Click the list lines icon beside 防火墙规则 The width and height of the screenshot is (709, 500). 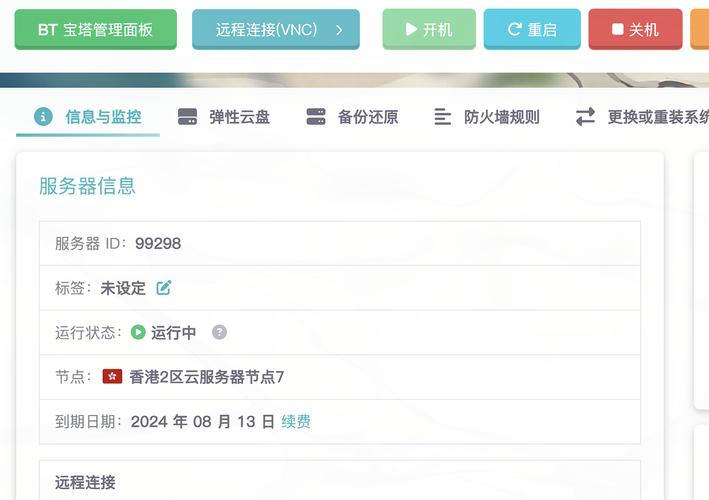442,117
